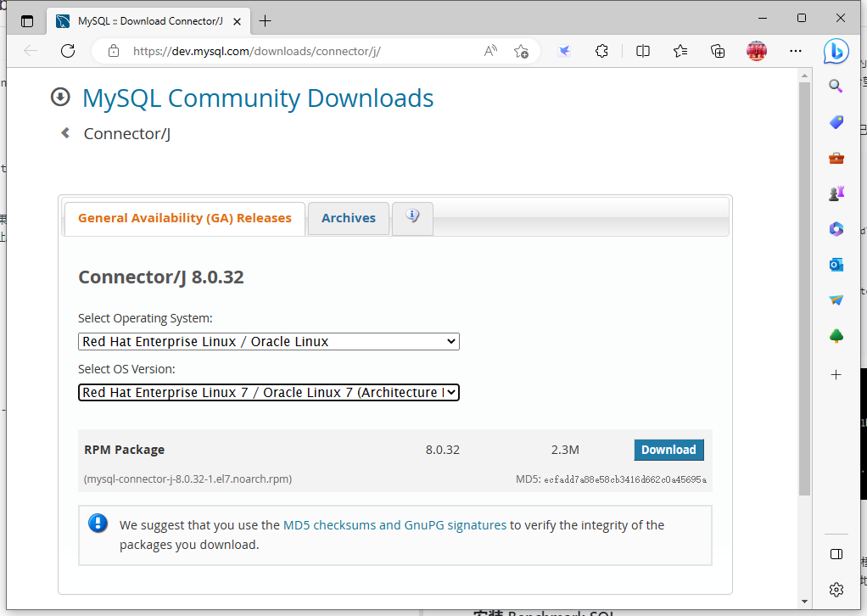The width and height of the screenshot is (867, 616).
Task: Open sidebar green tree icon
Action: coord(836,336)
